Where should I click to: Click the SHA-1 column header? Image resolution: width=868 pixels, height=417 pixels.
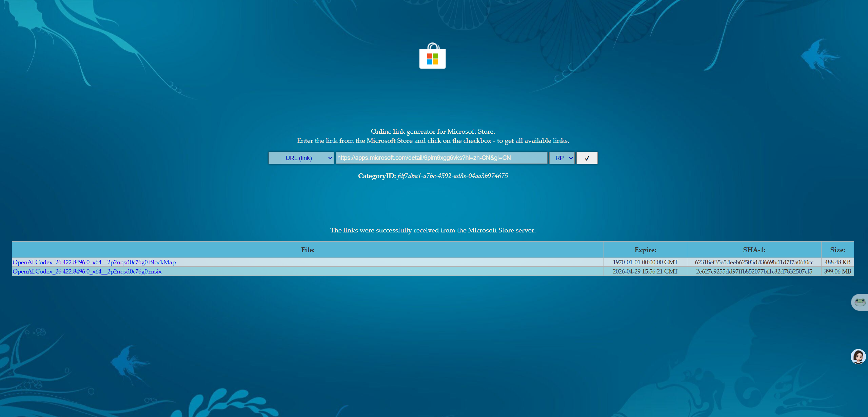[x=754, y=250]
